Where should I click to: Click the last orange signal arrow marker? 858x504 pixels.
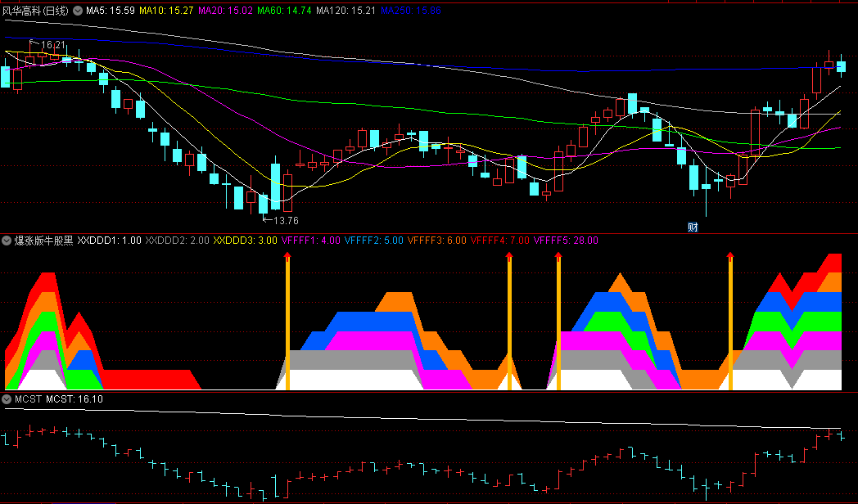click(x=730, y=321)
